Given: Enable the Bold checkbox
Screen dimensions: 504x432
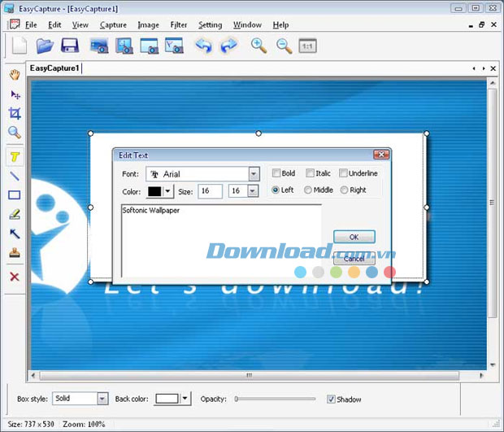Looking at the screenshot, I should (x=276, y=173).
